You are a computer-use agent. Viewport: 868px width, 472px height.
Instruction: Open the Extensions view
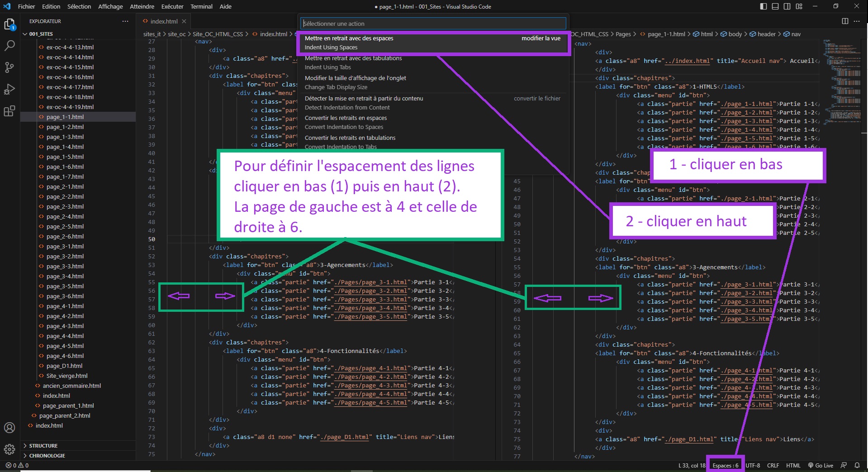point(9,111)
